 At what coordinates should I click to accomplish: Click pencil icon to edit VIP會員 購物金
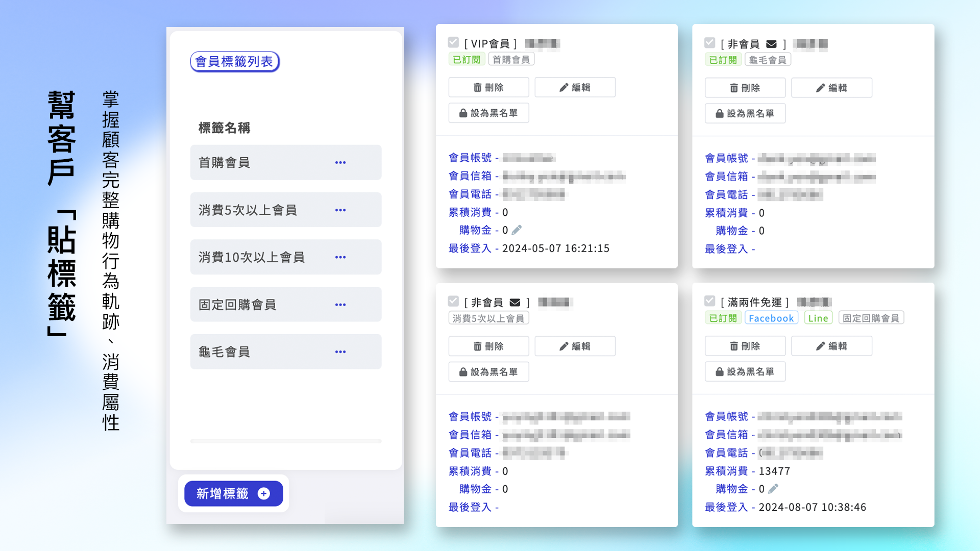click(x=517, y=230)
